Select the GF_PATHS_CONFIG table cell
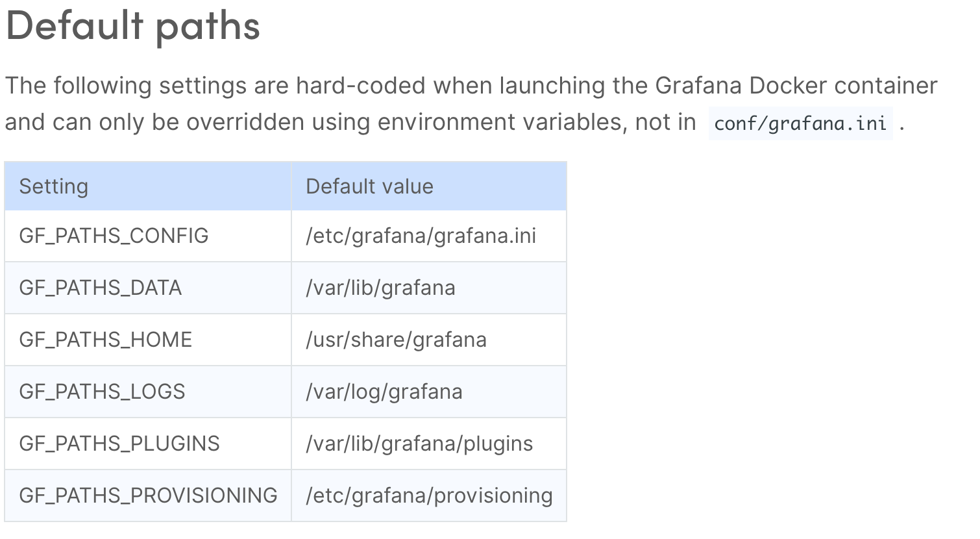This screenshot has height=539, width=980. [114, 236]
